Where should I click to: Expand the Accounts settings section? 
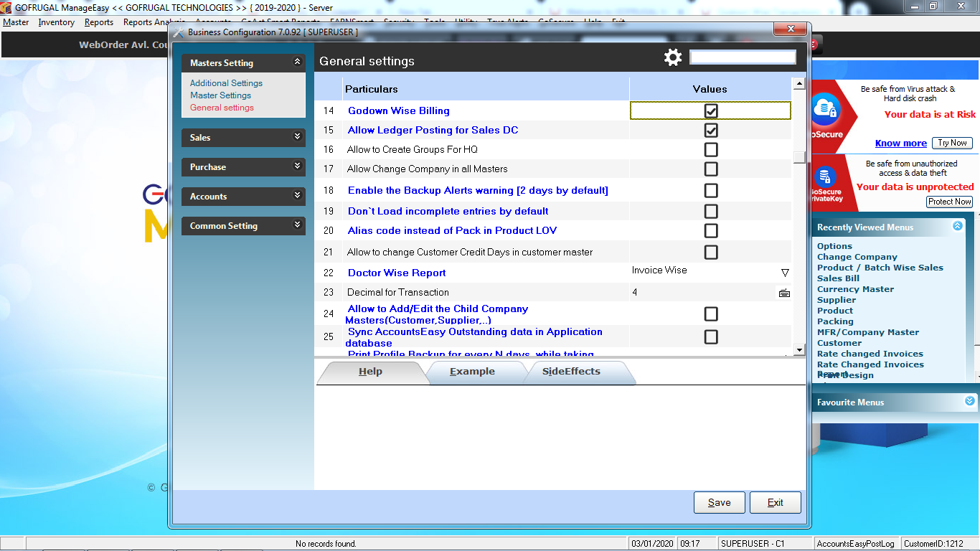298,195
